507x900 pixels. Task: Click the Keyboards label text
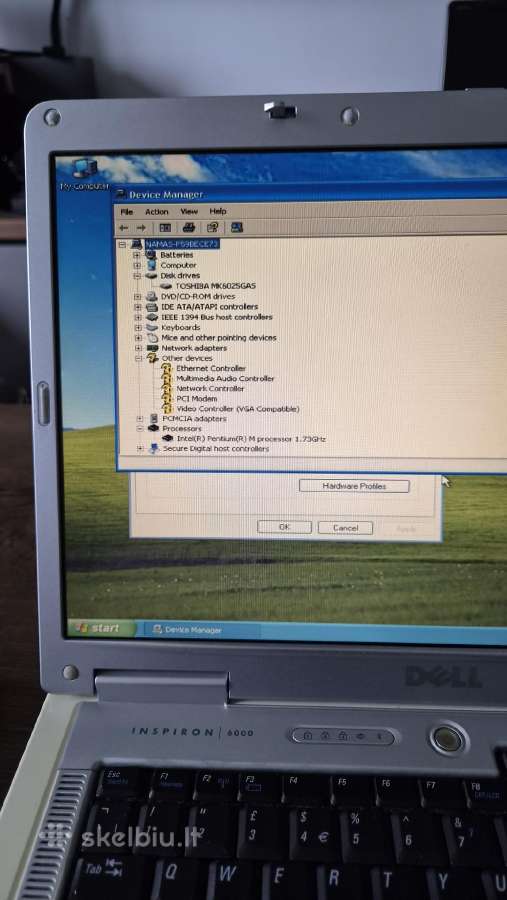point(180,328)
